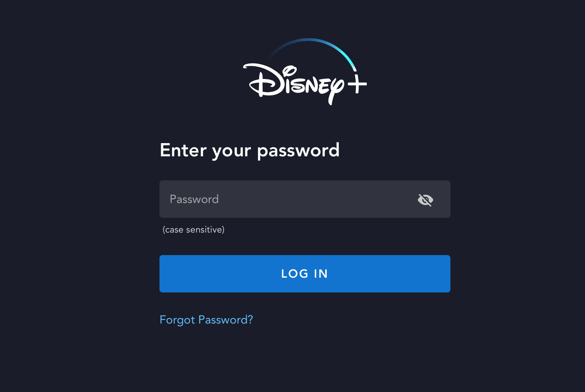Click the "(case sensitive)" hint text
Image resolution: width=585 pixels, height=392 pixels.
pyautogui.click(x=193, y=229)
